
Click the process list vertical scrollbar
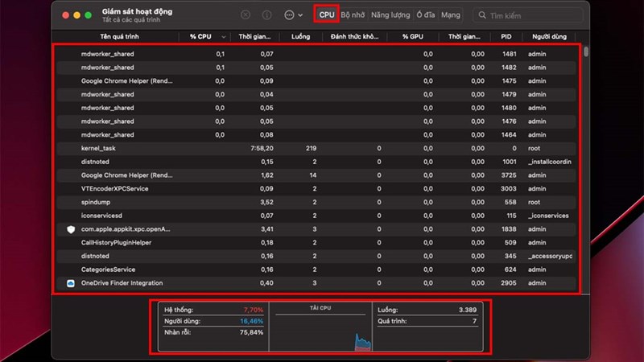click(585, 53)
